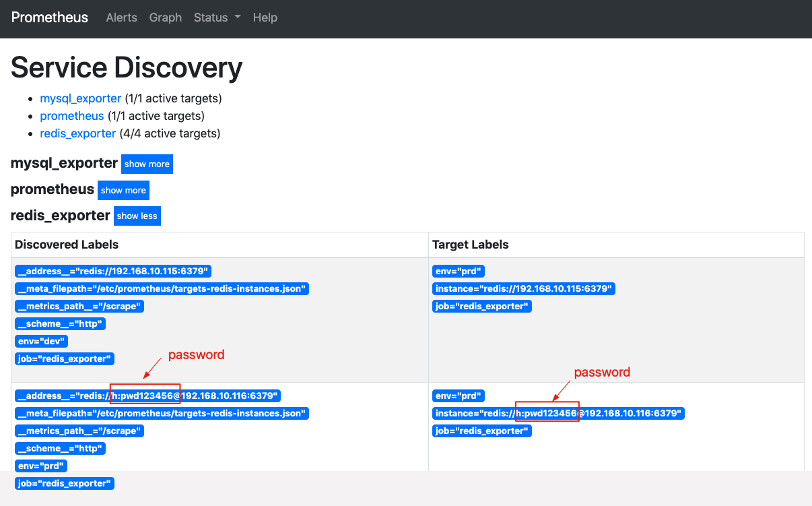
Task: Click the first __meta_filepath__ label badge
Action: point(162,289)
